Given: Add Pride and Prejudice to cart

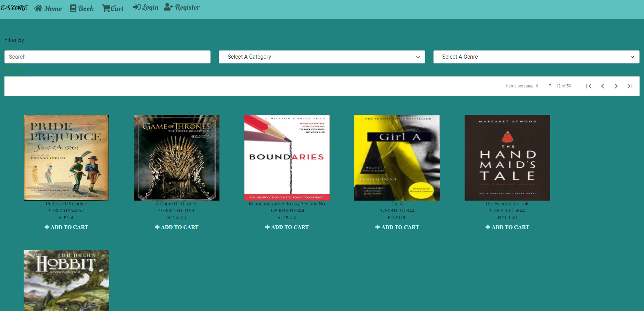Looking at the screenshot, I should 66,227.
